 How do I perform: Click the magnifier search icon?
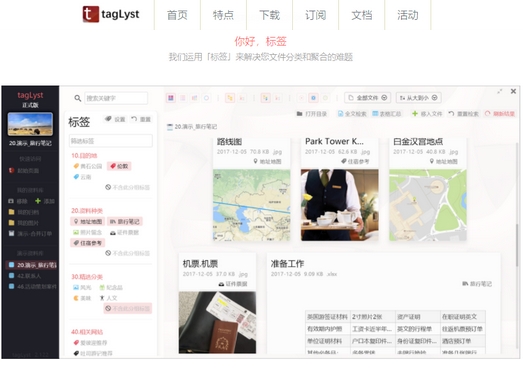tap(78, 98)
